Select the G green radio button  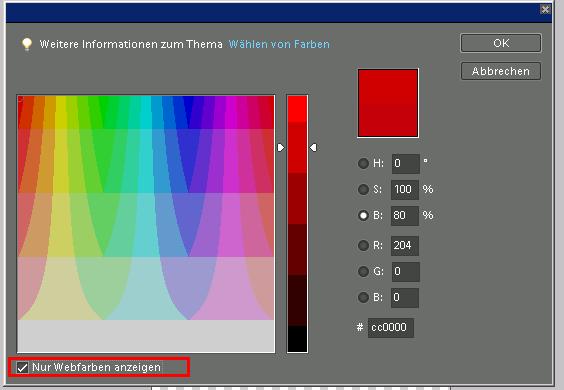[363, 271]
